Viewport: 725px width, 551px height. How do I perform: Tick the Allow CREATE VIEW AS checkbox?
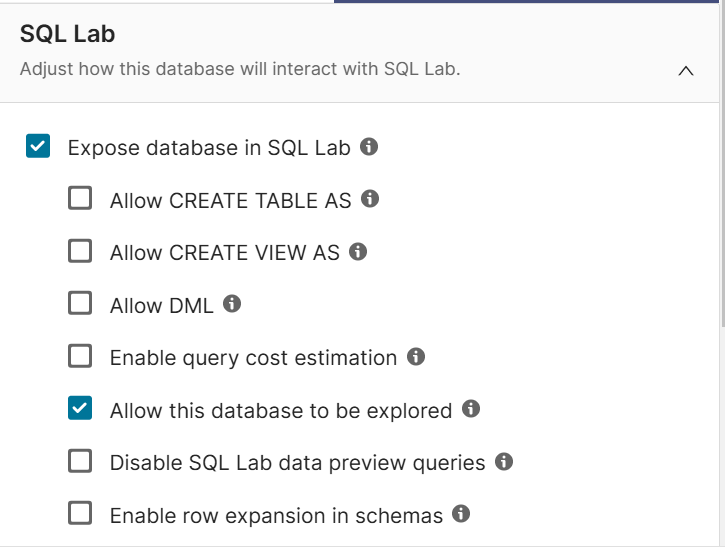click(x=80, y=252)
